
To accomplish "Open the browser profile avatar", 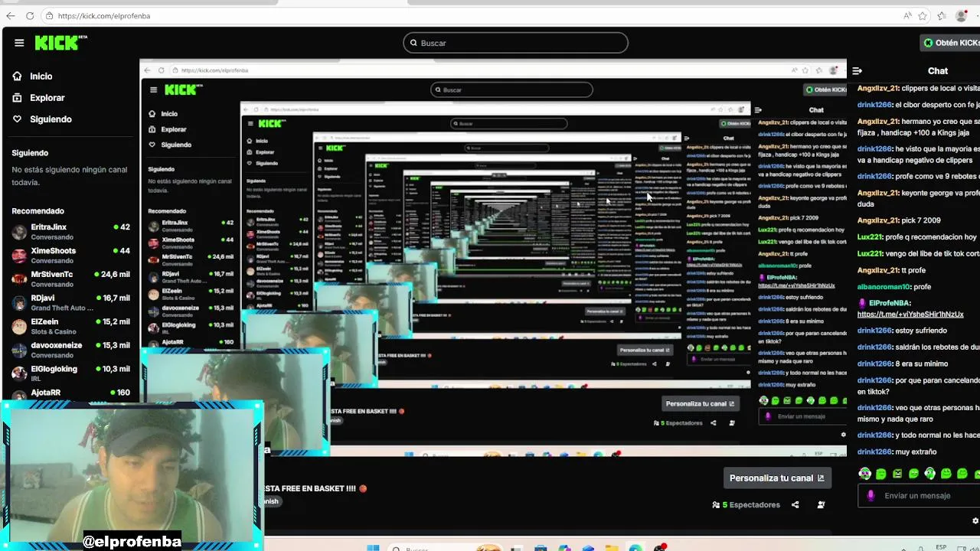I will (x=962, y=15).
